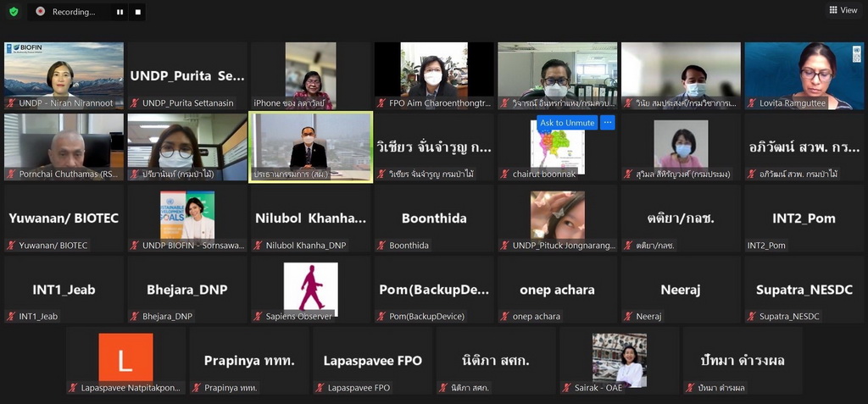868x404 pixels.
Task: Click the Ask to Unmute button
Action: tap(567, 123)
